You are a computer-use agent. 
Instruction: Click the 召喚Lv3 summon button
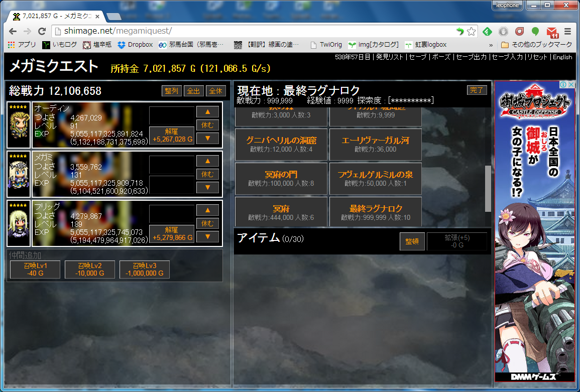[145, 270]
